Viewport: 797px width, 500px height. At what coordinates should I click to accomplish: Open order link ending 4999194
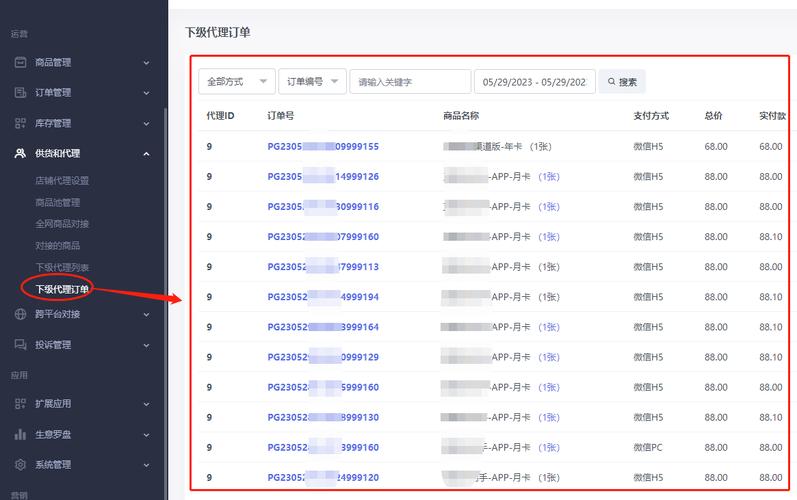click(x=323, y=297)
